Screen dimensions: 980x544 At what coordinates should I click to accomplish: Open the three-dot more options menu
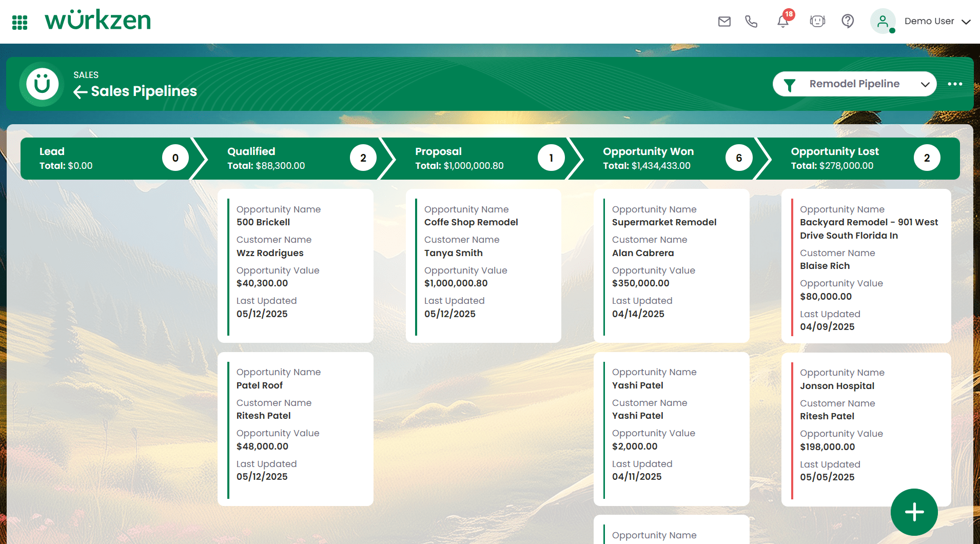[955, 84]
